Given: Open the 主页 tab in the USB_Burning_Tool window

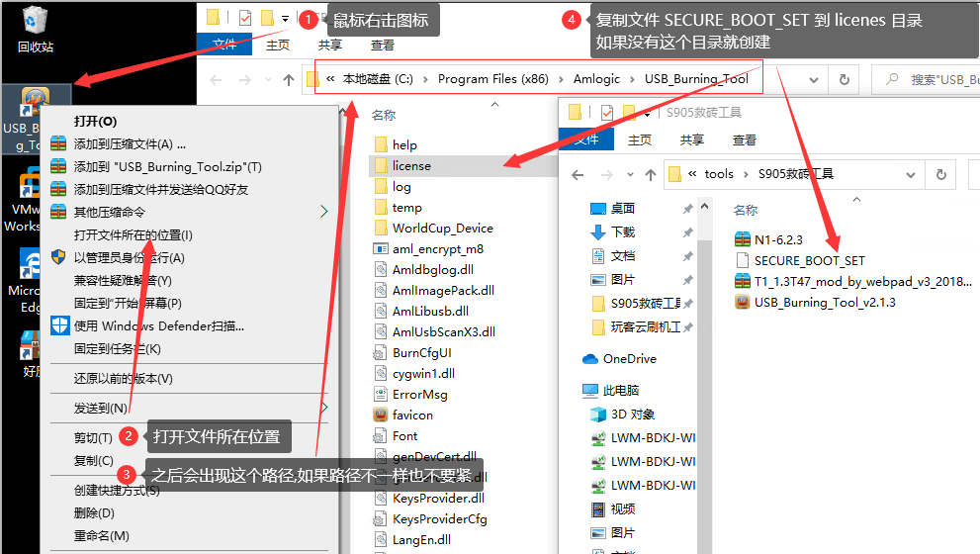Looking at the screenshot, I should tap(278, 46).
